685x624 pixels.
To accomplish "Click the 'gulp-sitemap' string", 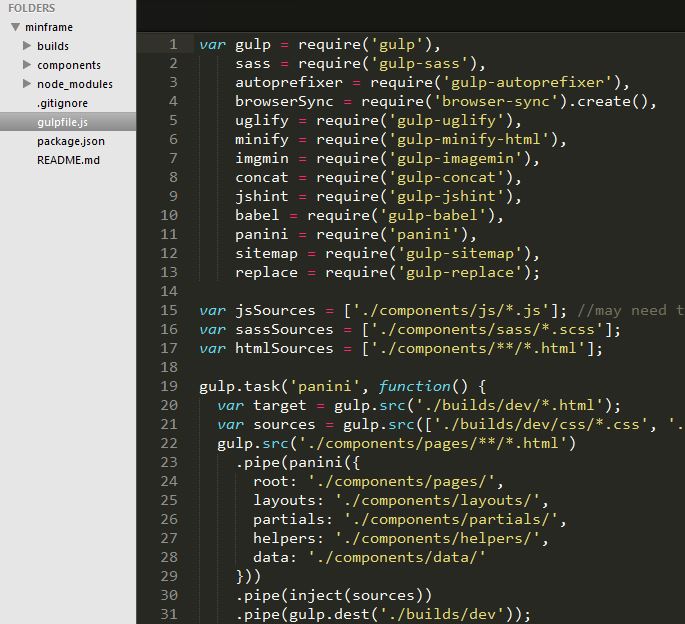I will point(460,253).
